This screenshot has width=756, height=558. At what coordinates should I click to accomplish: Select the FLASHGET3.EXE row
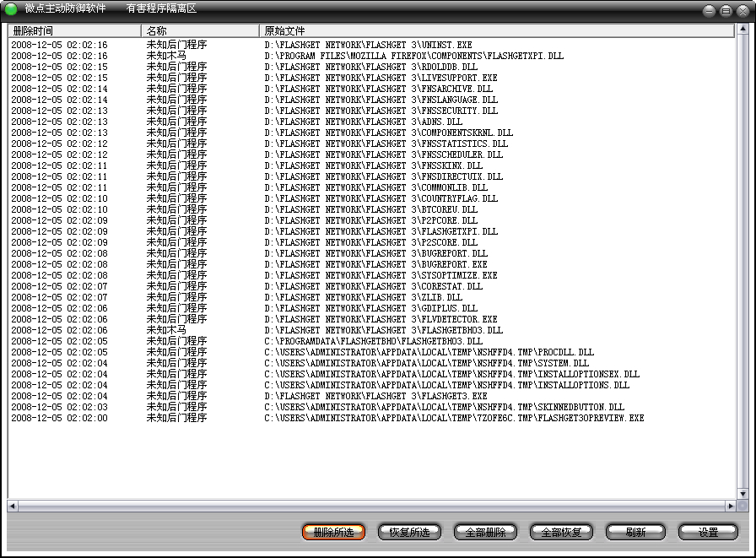point(375,396)
